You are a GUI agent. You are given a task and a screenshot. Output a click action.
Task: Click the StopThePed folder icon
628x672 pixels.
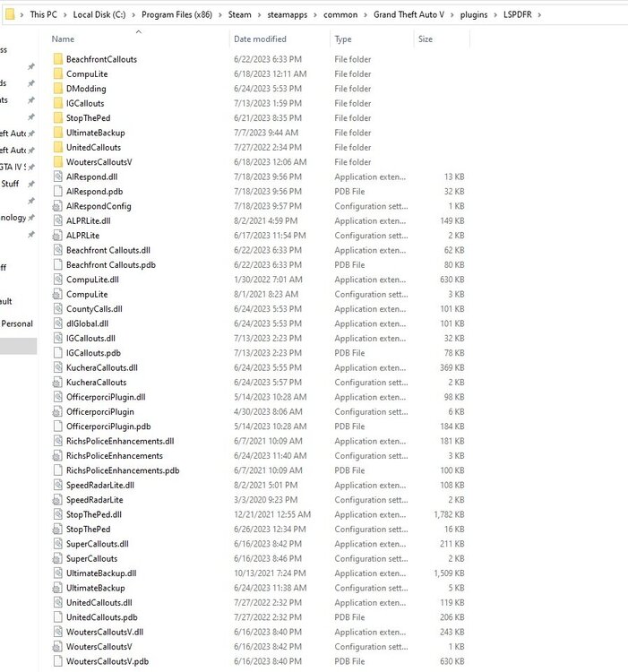pos(58,118)
